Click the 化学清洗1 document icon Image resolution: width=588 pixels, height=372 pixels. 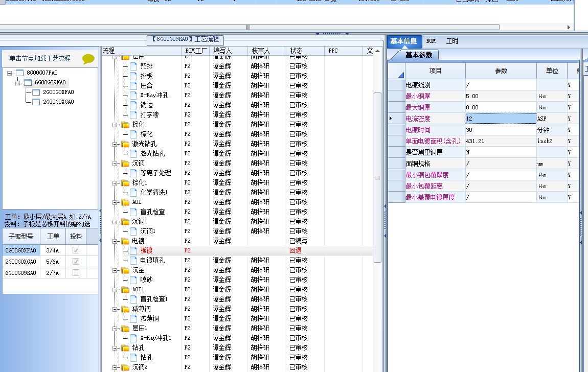pyautogui.click(x=133, y=193)
